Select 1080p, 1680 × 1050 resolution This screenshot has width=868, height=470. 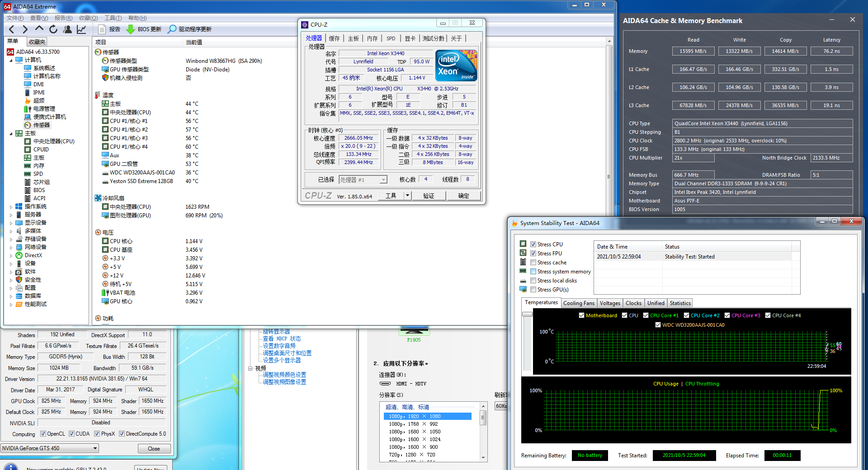(415, 432)
